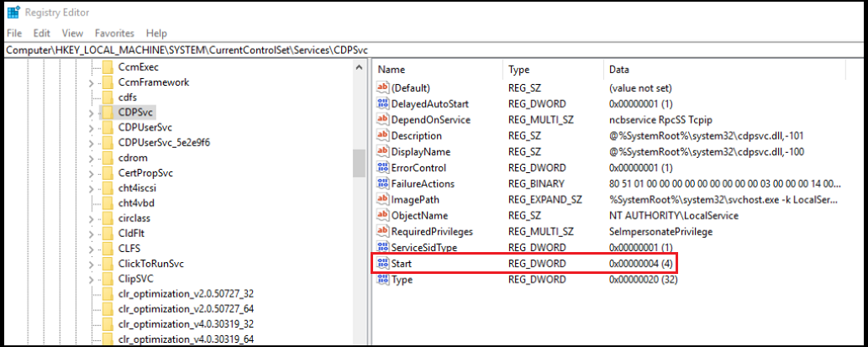
Task: Click the icon beside DelayedAutoStart value
Action: [x=384, y=104]
